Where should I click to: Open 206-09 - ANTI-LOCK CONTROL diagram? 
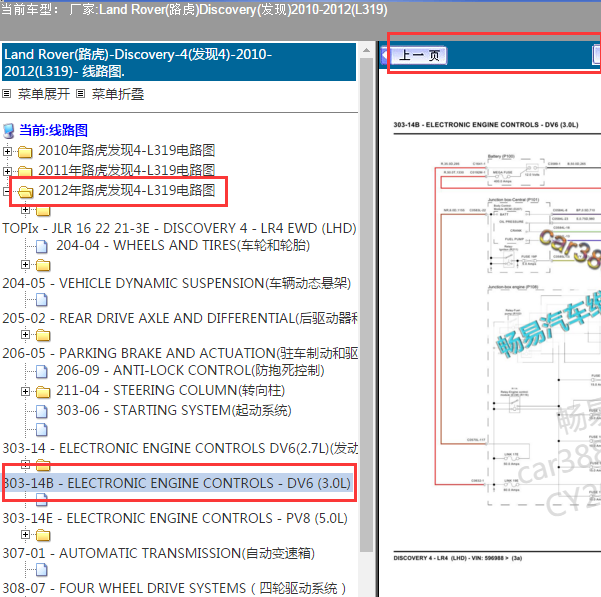click(190, 371)
